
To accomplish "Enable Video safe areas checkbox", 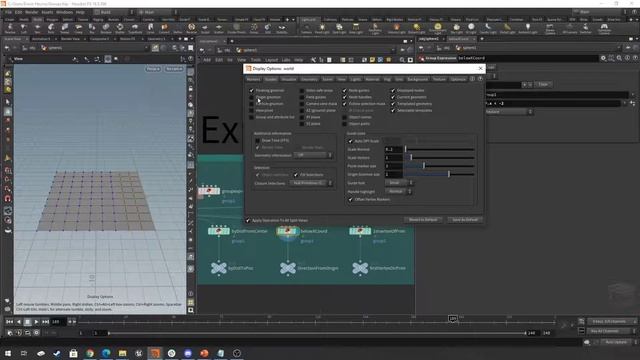I will pyautogui.click(x=302, y=90).
